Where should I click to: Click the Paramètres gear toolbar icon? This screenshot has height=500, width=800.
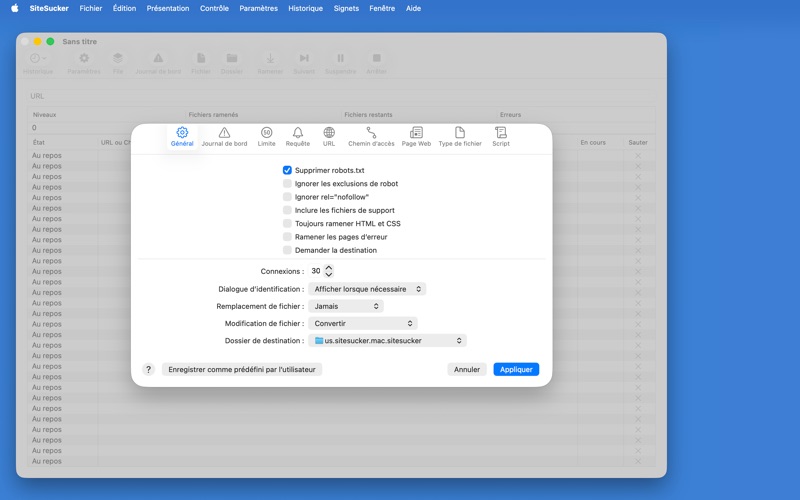pos(84,58)
